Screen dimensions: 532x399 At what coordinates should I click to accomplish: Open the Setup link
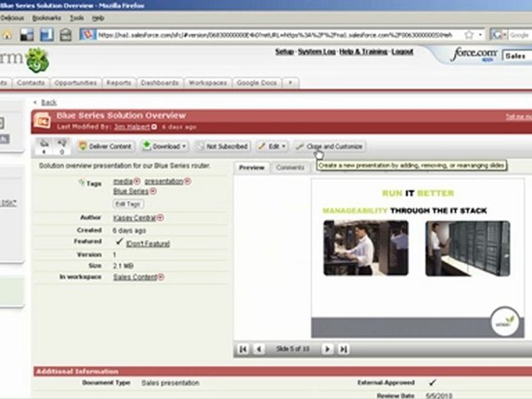(x=284, y=52)
